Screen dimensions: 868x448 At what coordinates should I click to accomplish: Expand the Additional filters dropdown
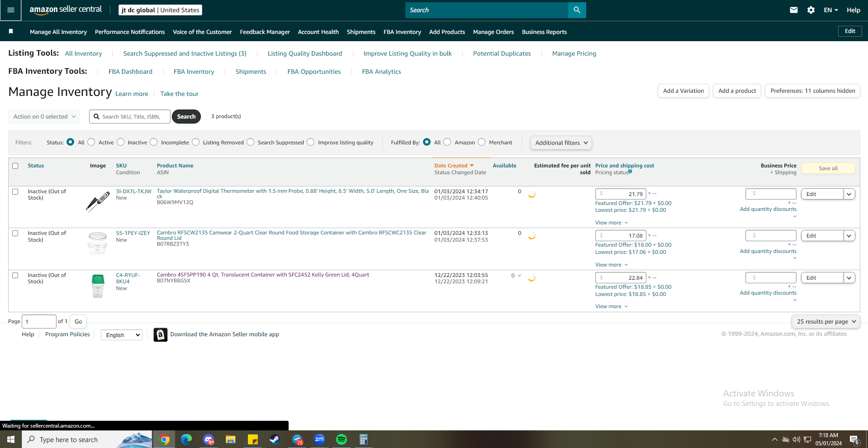(x=561, y=143)
